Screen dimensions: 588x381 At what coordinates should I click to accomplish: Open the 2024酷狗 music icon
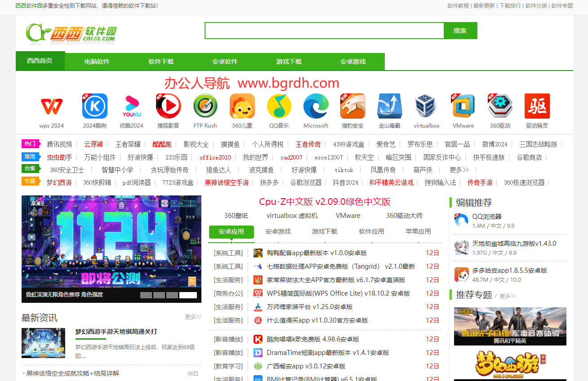coord(94,106)
